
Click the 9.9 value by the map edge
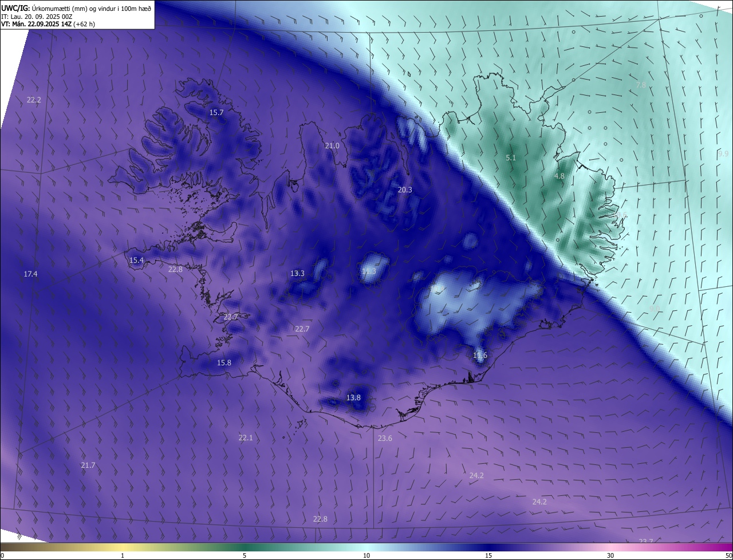pos(723,154)
